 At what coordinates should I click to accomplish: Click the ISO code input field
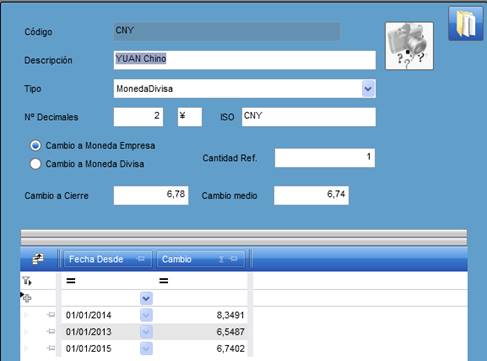309,117
